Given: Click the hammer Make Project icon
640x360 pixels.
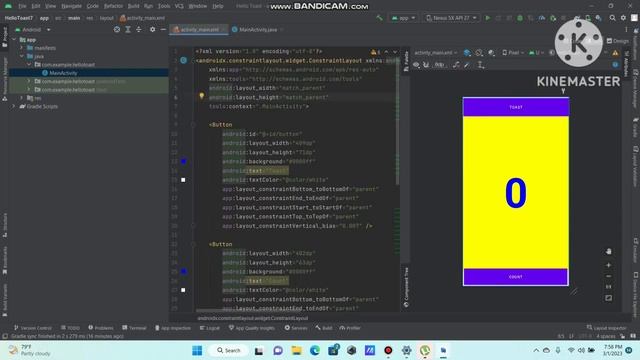Looking at the screenshot, I should [x=380, y=18].
